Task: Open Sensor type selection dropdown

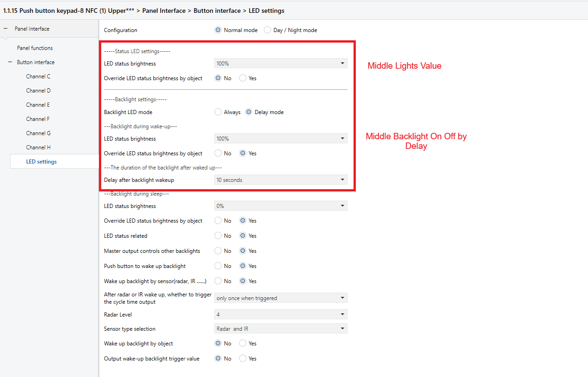Action: coord(280,328)
